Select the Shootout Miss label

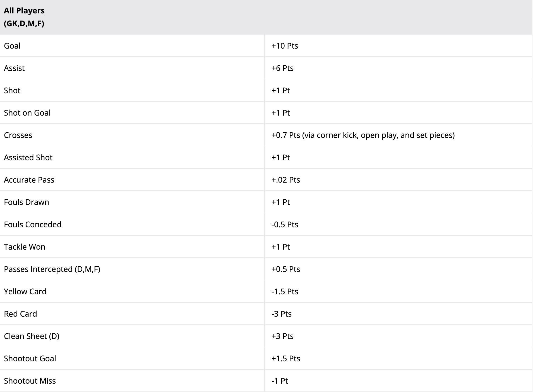click(x=30, y=381)
